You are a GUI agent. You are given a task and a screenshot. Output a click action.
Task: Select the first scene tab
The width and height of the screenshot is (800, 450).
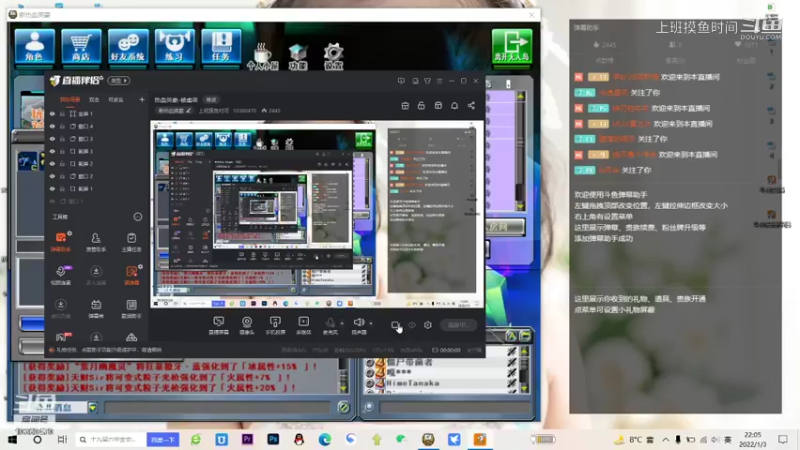[70, 99]
